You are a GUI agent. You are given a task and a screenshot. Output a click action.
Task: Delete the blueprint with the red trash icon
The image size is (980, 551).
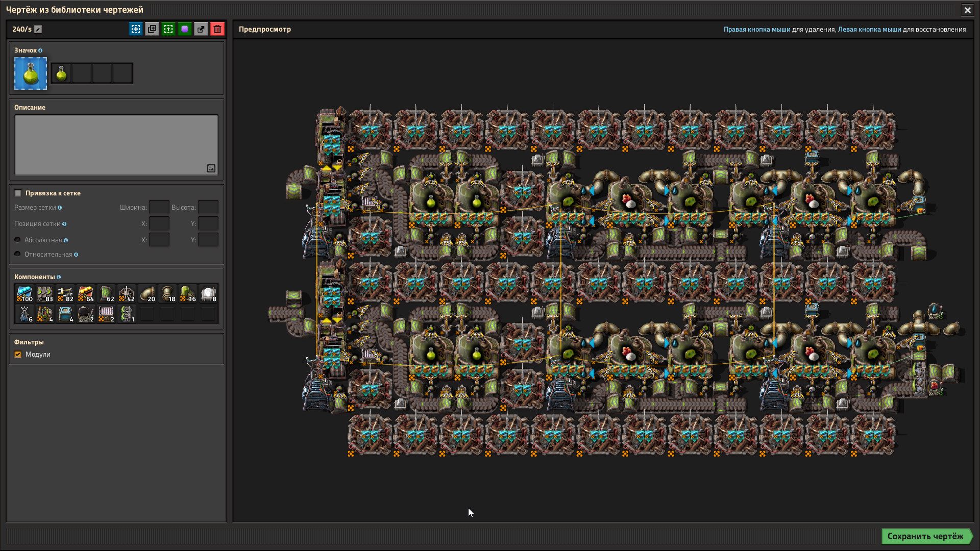[x=217, y=29]
